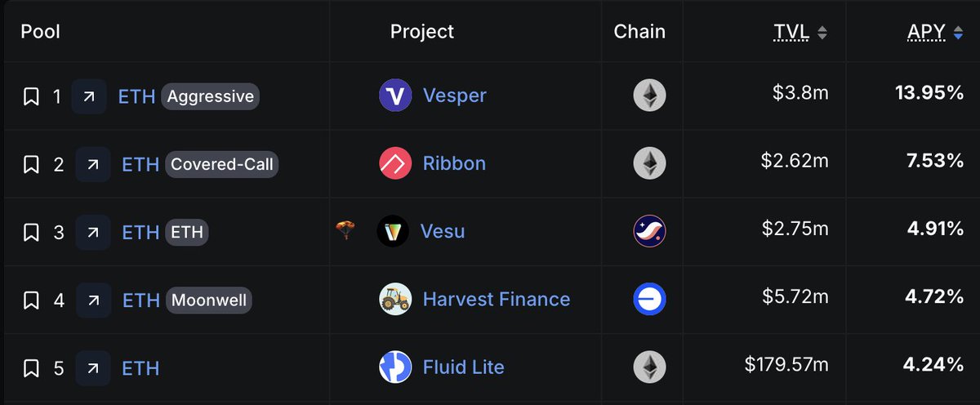Image resolution: width=980 pixels, height=405 pixels.
Task: Open the Harvest Finance project link
Action: [497, 299]
